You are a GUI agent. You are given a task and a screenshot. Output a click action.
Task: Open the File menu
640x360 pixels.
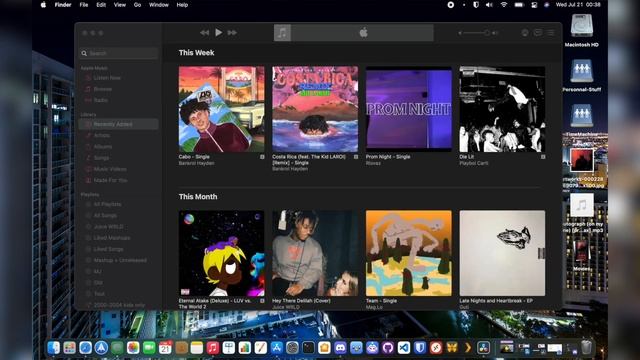pyautogui.click(x=84, y=5)
